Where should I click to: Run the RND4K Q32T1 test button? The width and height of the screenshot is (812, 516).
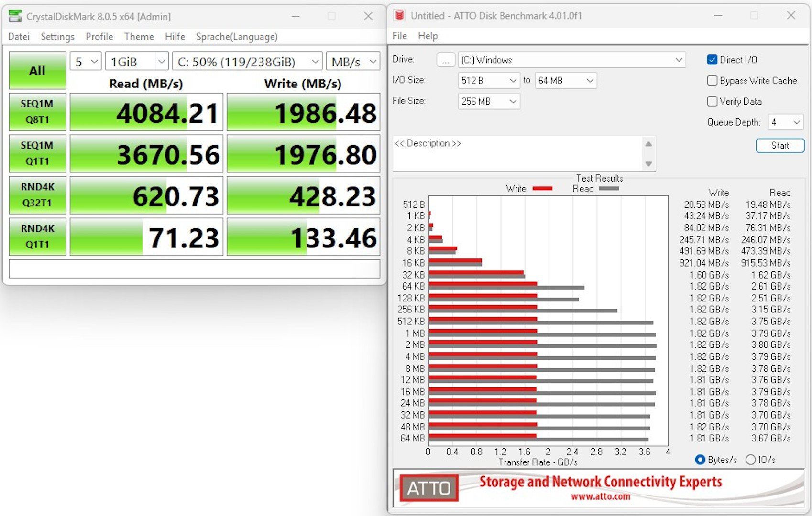coord(37,195)
